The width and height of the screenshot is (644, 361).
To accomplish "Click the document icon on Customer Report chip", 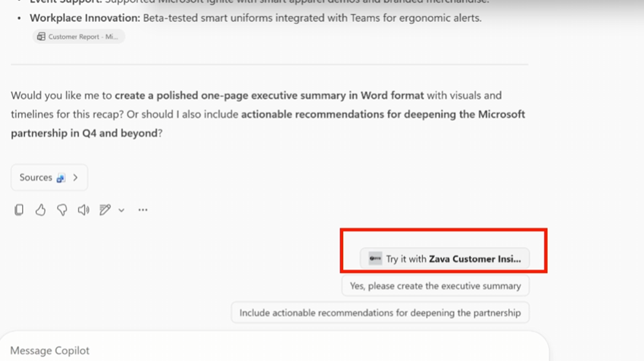I will pyautogui.click(x=41, y=37).
